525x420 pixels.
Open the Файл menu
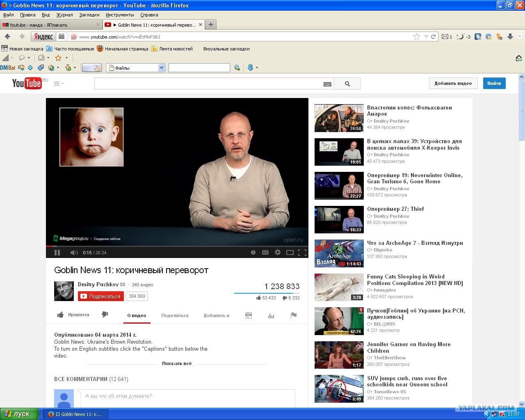(8, 15)
